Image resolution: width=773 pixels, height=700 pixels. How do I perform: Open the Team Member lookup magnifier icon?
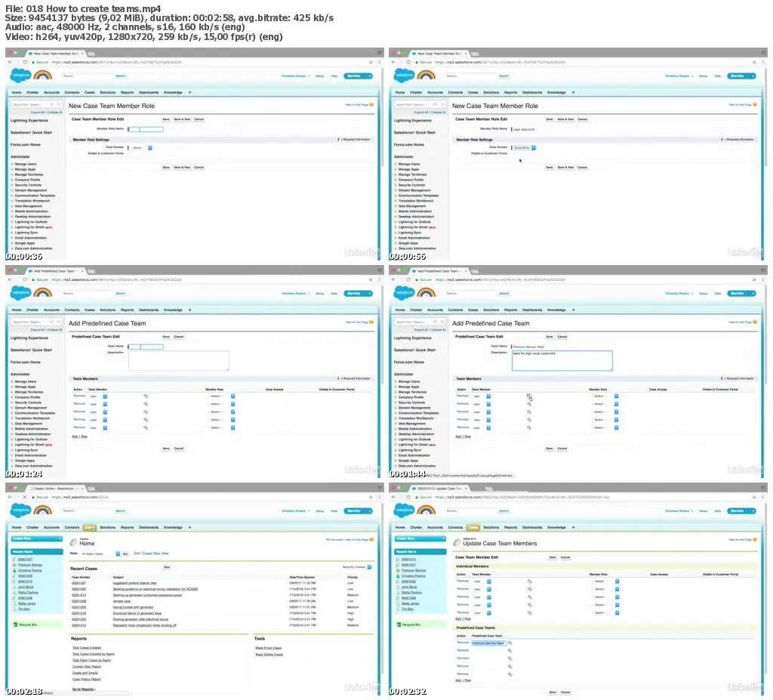click(529, 396)
